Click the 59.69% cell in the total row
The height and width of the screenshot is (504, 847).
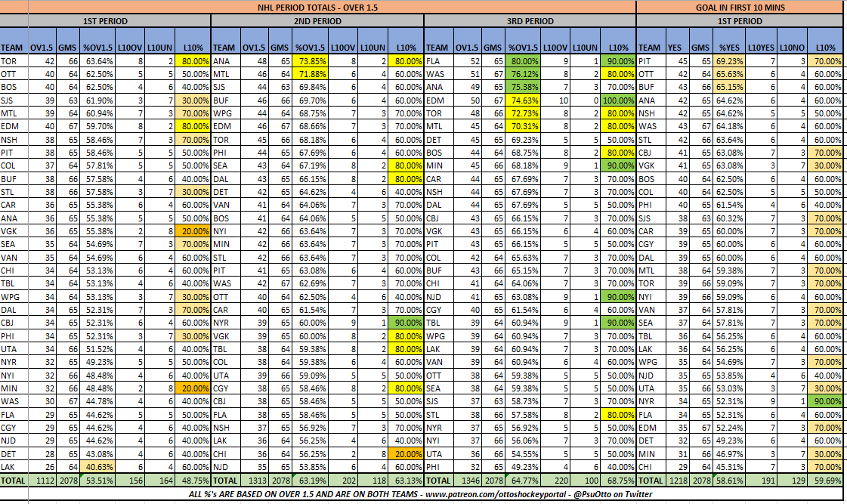[825, 481]
